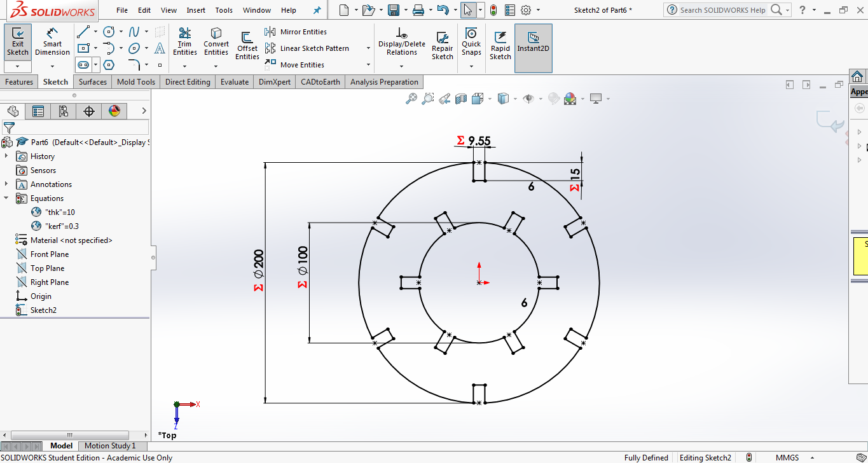868x463 pixels.
Task: Click the MMGS unit system in status bar
Action: pos(787,458)
